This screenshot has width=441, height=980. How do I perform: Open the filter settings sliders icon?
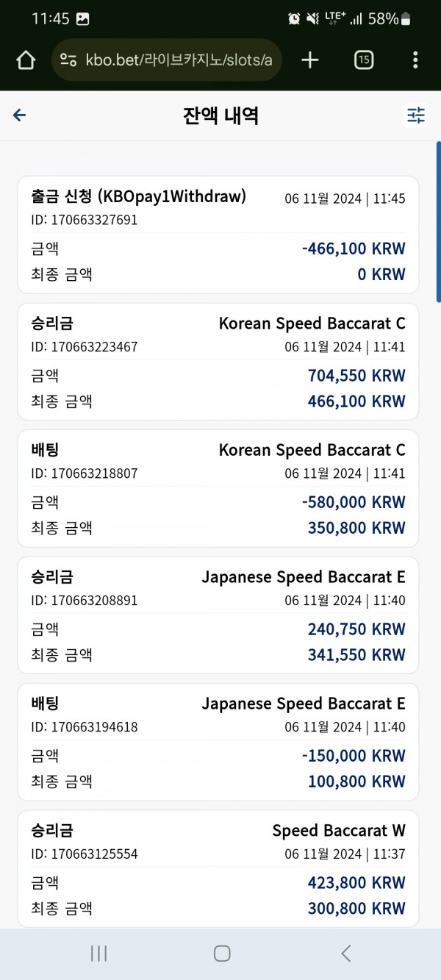417,115
